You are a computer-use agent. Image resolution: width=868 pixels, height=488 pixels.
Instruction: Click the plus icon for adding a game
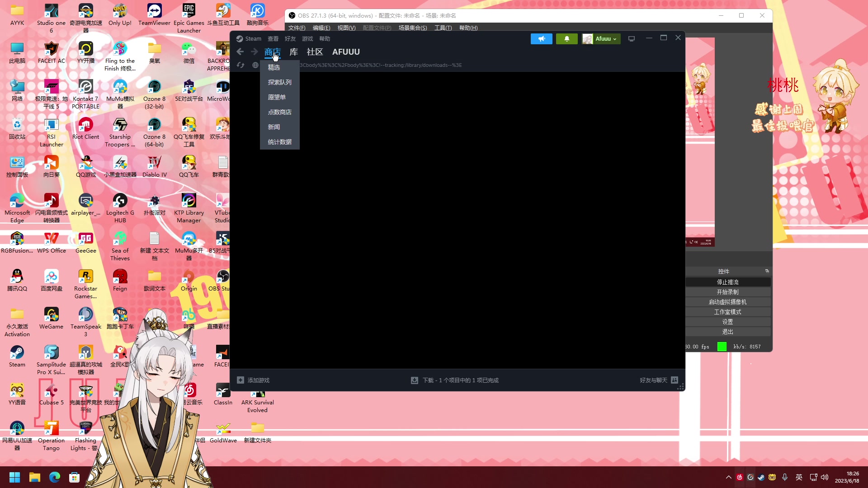coord(241,380)
